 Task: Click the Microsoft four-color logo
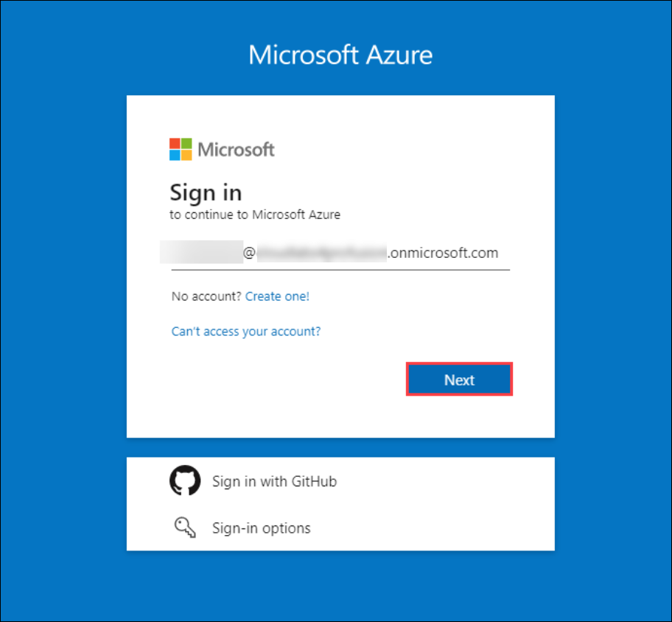pyautogui.click(x=181, y=149)
